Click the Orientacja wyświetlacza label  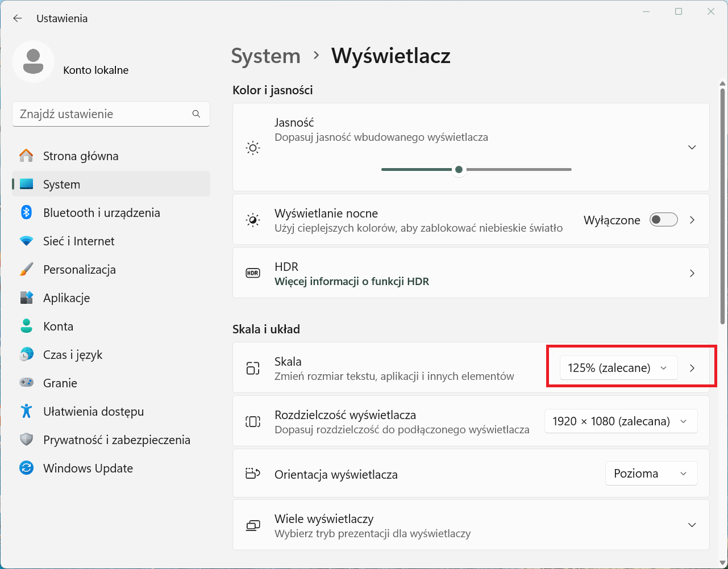click(336, 474)
